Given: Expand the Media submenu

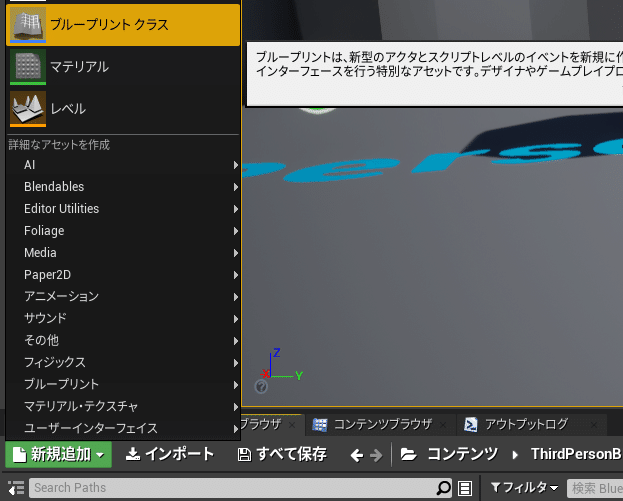Looking at the screenshot, I should point(123,253).
